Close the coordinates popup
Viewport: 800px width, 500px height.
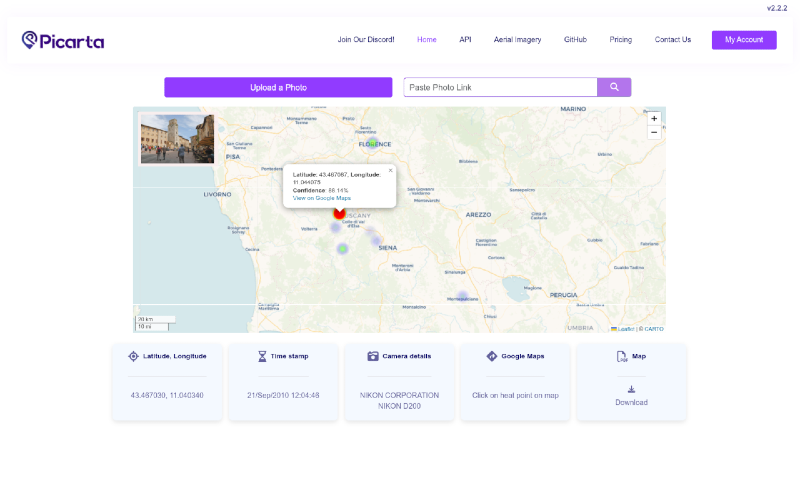click(x=390, y=170)
